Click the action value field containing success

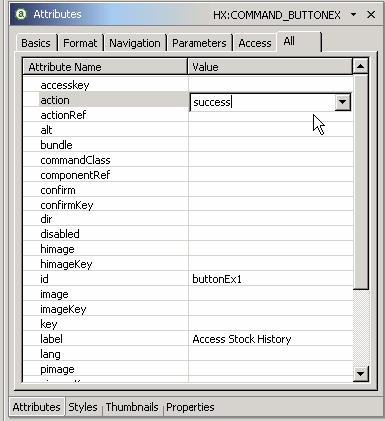point(262,102)
